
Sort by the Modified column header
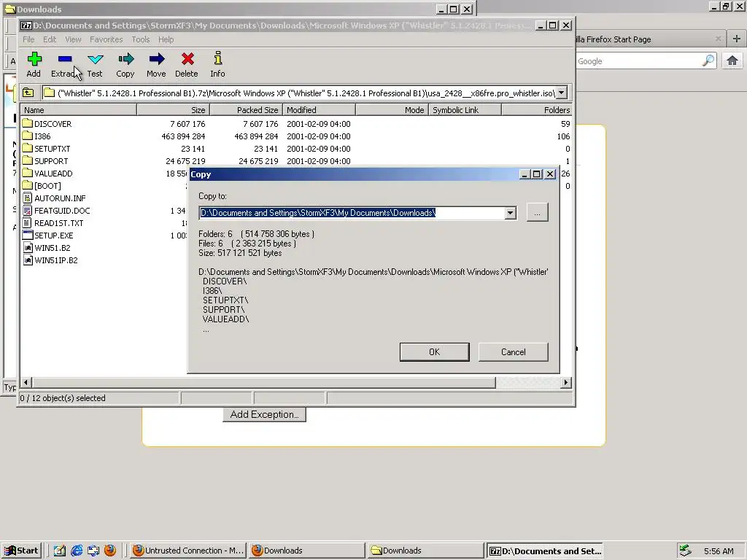tap(320, 110)
